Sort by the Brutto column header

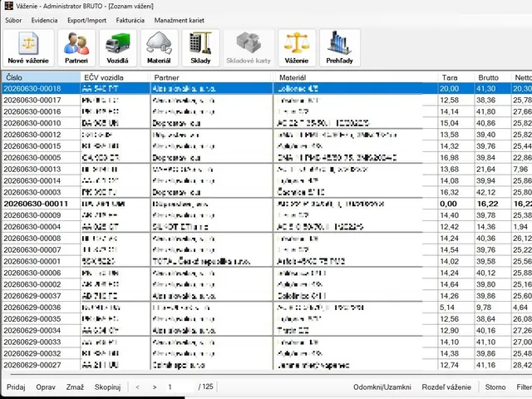coord(492,77)
